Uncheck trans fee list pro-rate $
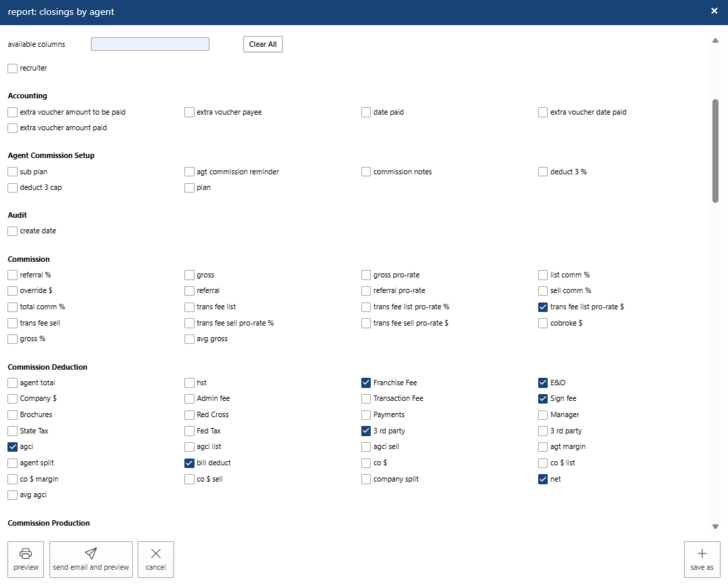Screen dimensions: 728x584 coord(544,307)
